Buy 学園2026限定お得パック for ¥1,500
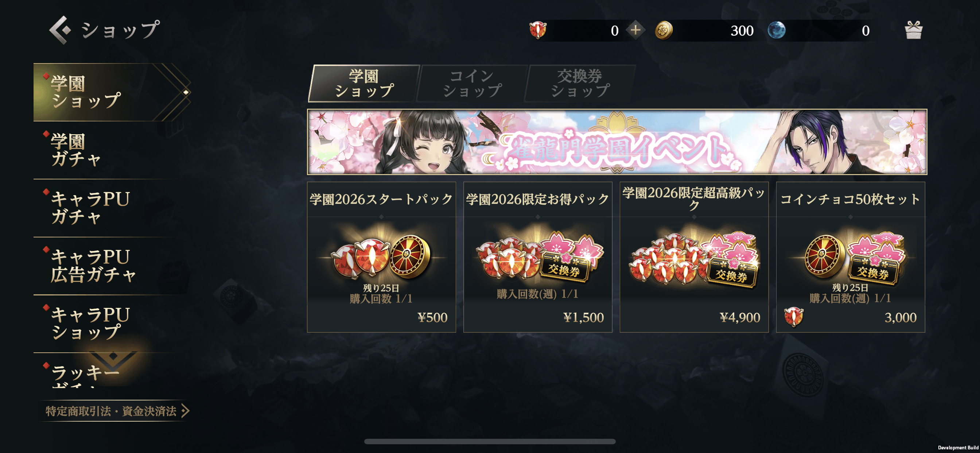 tap(537, 257)
